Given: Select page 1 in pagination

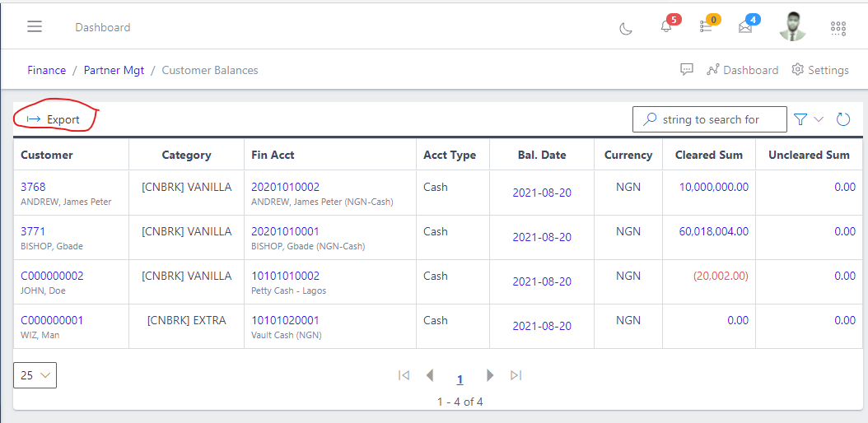Looking at the screenshot, I should click(460, 379).
